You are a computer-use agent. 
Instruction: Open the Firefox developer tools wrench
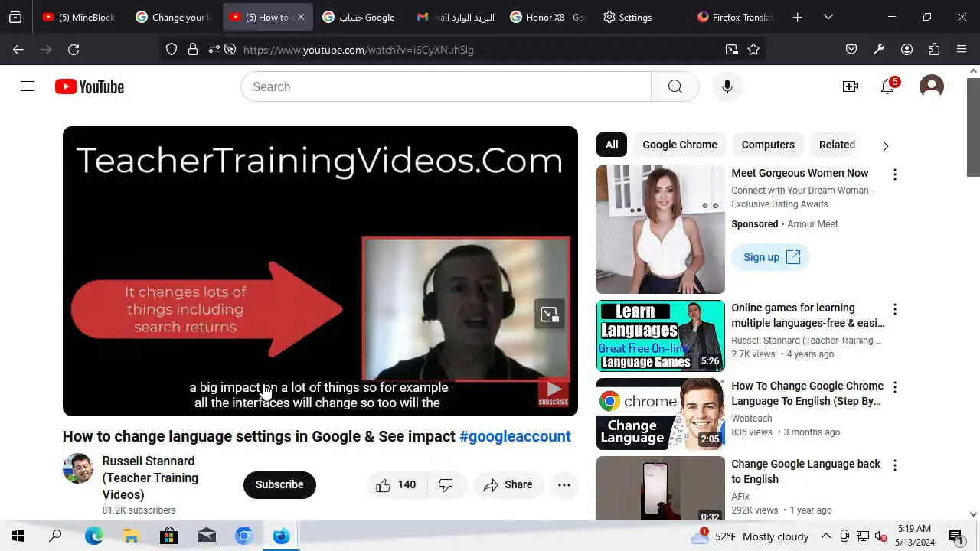pyautogui.click(x=879, y=50)
